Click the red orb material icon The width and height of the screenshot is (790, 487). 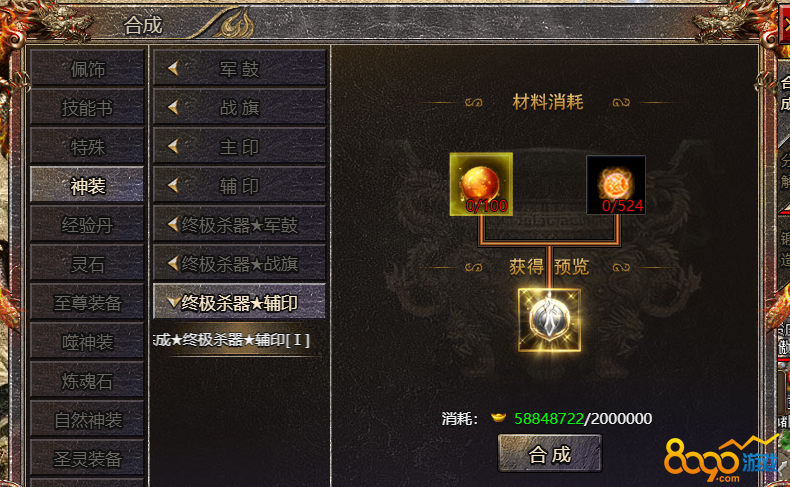click(481, 184)
